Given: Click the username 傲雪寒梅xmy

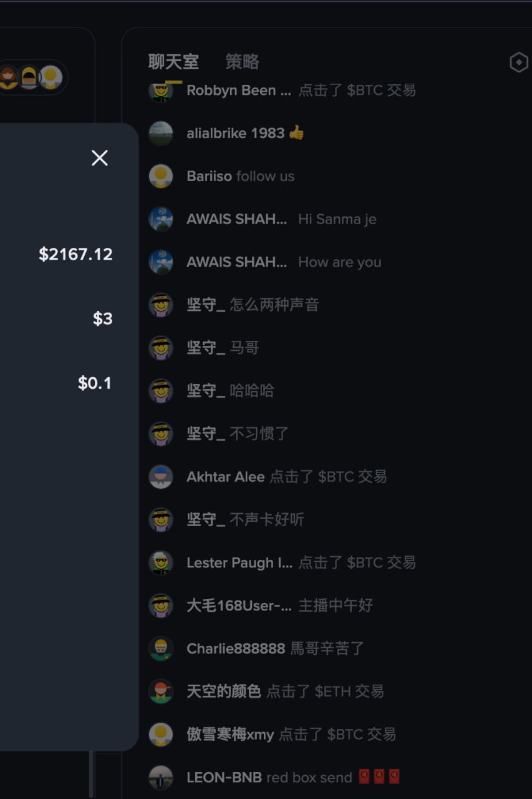Looking at the screenshot, I should (x=230, y=735).
